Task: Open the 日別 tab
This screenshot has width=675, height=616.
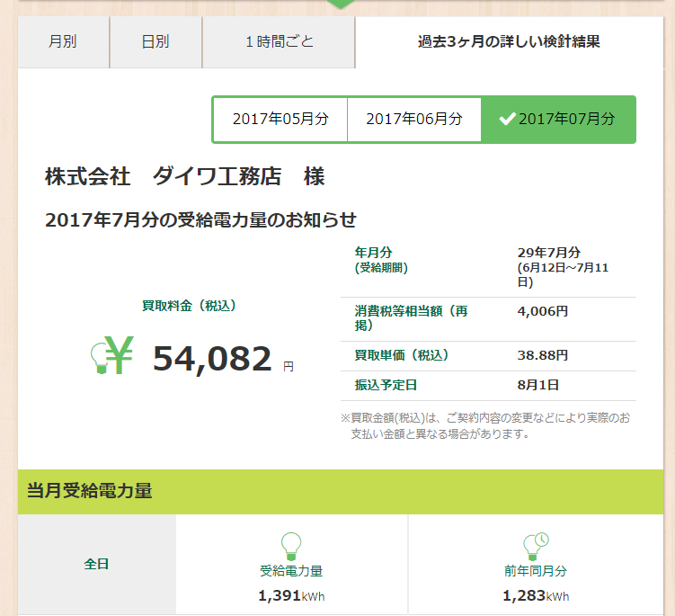Action: pos(155,41)
